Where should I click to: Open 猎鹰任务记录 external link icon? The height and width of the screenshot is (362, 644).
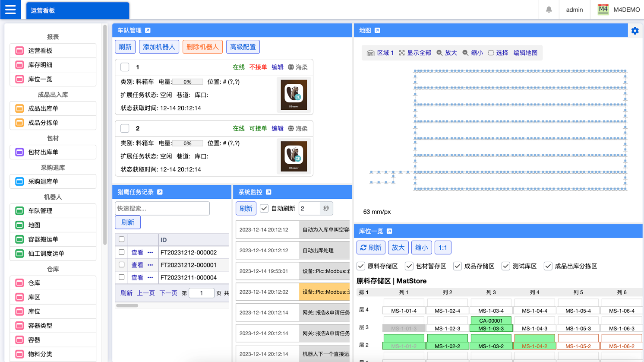[160, 192]
